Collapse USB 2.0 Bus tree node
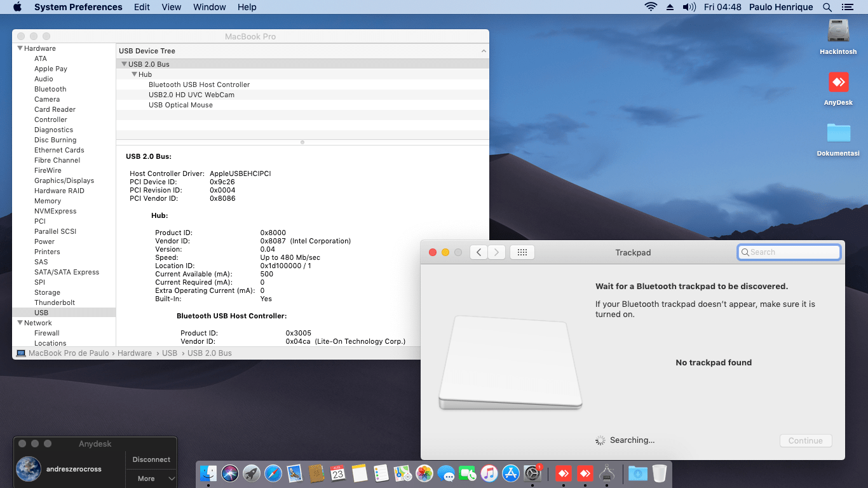Screen dimensions: 868x488 125,64
